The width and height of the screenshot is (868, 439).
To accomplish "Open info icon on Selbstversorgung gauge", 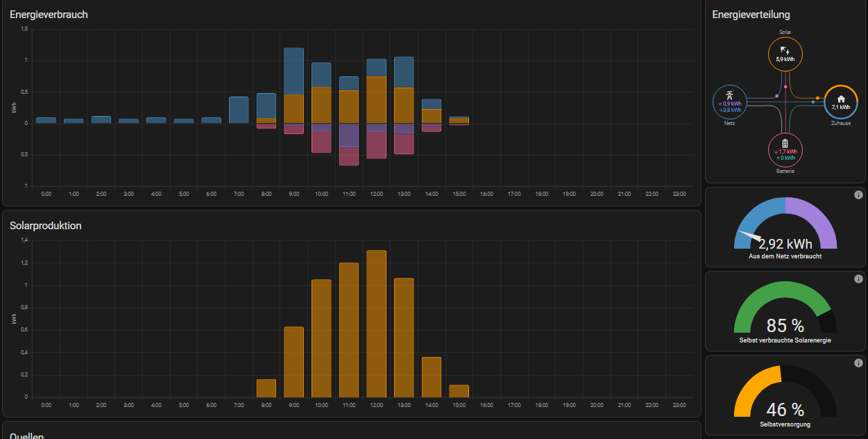I will [858, 363].
